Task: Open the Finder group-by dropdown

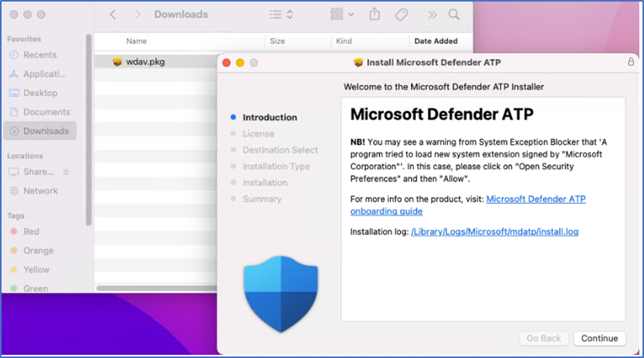Action: tap(342, 14)
